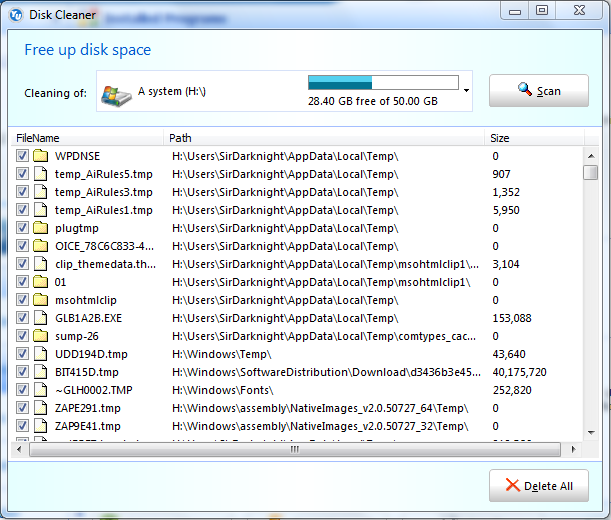Select the 153,088 size value
The width and height of the screenshot is (611, 520).
(x=512, y=318)
